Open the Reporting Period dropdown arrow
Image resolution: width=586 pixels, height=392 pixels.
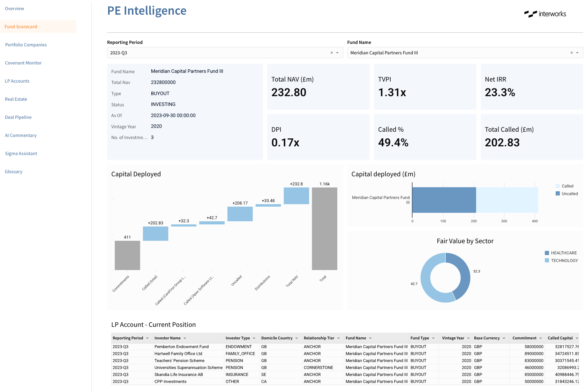[x=337, y=53]
